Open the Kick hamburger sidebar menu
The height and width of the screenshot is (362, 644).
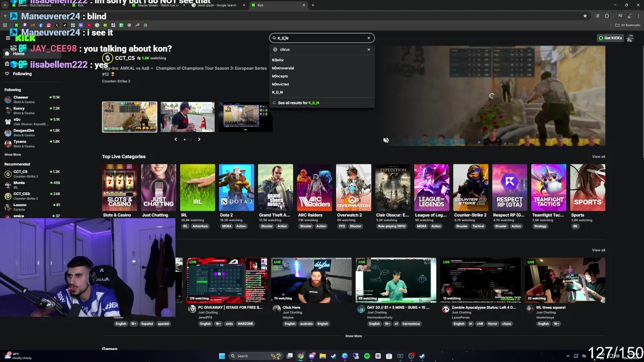click(8, 38)
